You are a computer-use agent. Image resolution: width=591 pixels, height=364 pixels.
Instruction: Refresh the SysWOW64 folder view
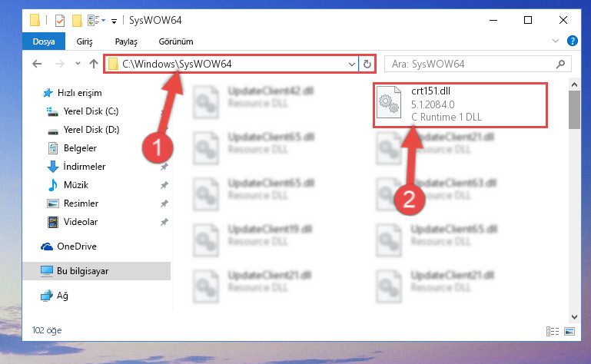[367, 64]
